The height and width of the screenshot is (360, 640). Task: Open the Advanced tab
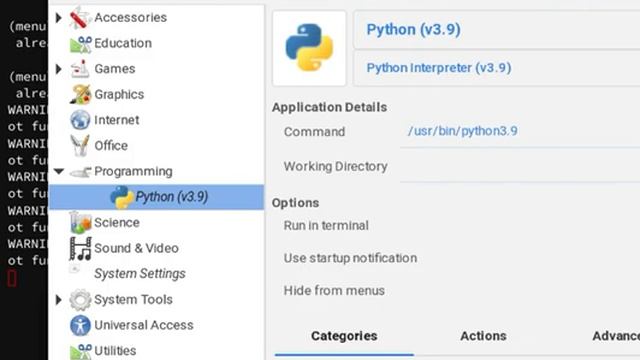(616, 336)
